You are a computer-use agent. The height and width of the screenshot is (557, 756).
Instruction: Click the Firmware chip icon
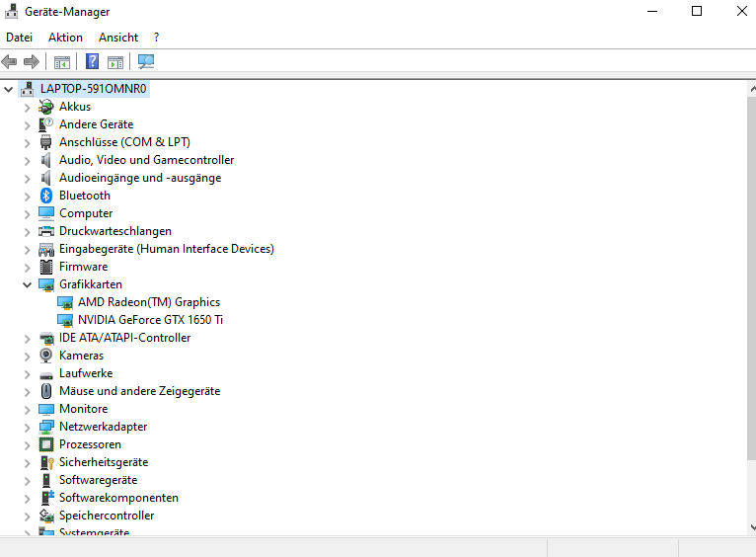45,267
